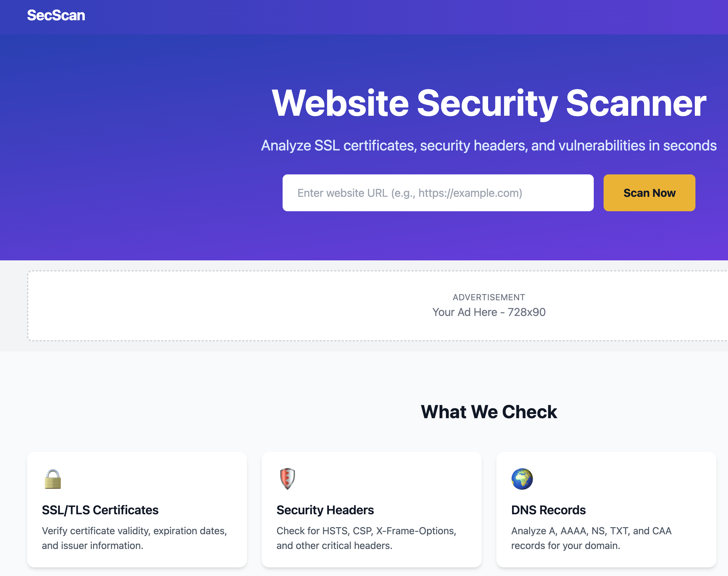Select the Security Headers card title
This screenshot has height=576, width=728.
tap(325, 510)
